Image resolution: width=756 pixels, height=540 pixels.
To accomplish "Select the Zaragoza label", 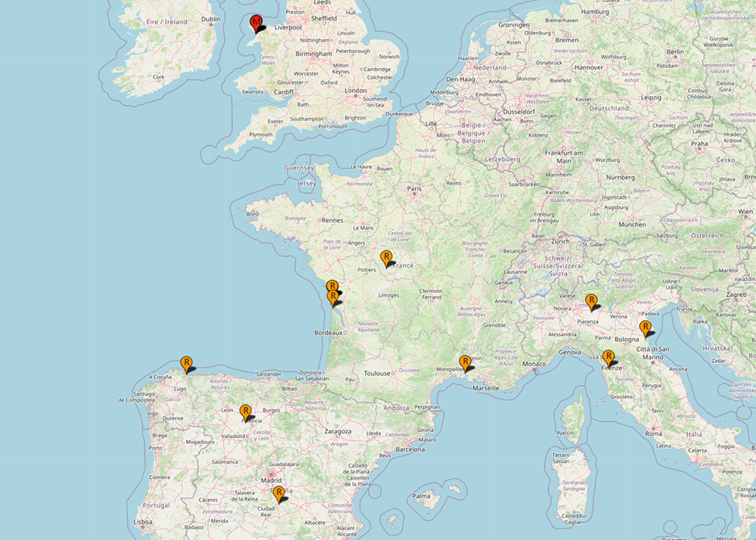I will click(337, 432).
